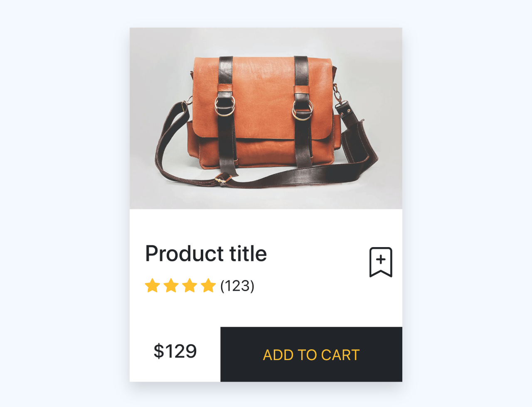Click the third star in the rating
The height and width of the screenshot is (407, 532).
[x=190, y=286]
